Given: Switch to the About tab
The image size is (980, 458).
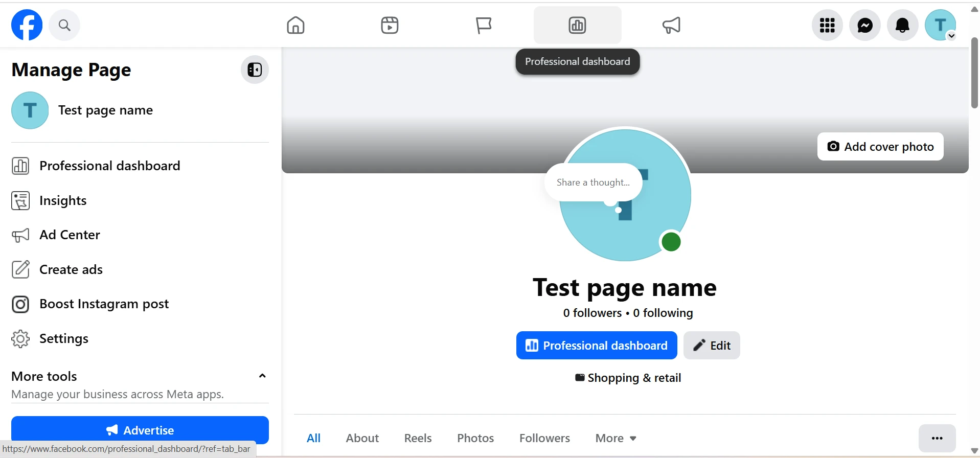Looking at the screenshot, I should point(362,438).
